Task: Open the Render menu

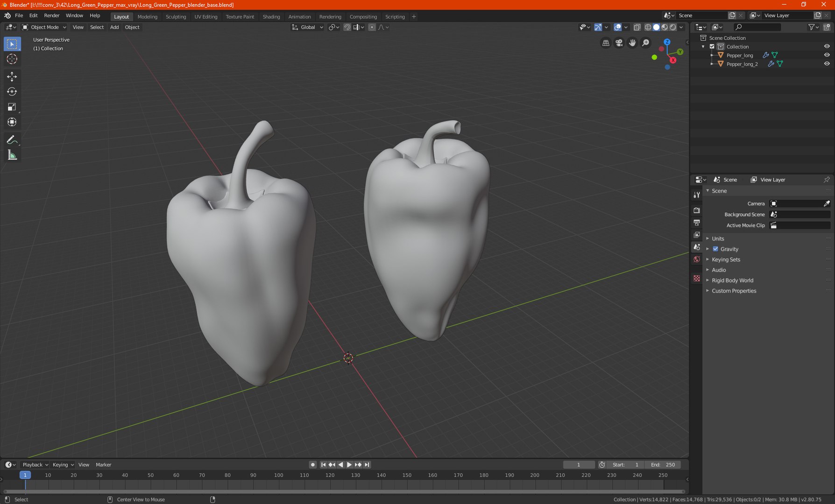Action: [x=51, y=15]
